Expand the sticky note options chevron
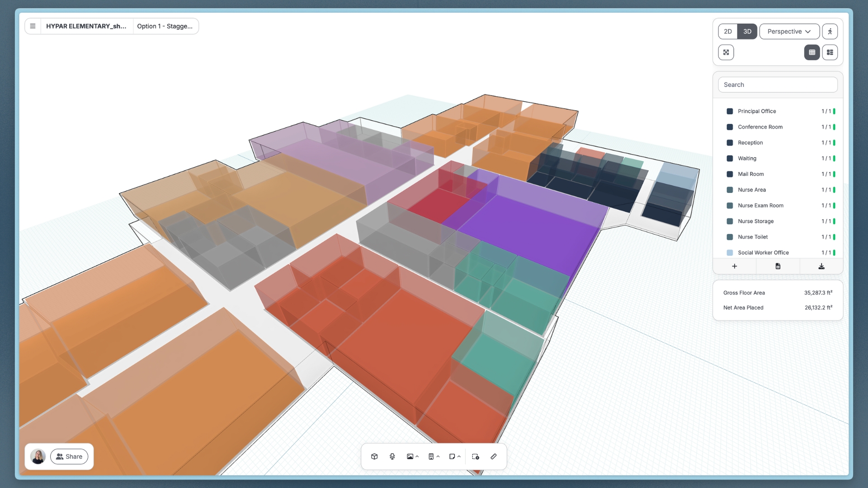 coord(459,456)
